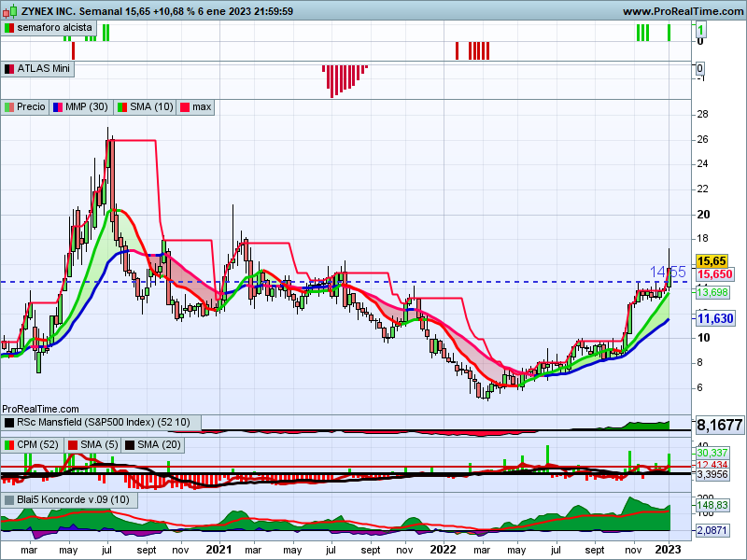Click the 28 level on price axis
The image size is (747, 560).
[x=702, y=114]
